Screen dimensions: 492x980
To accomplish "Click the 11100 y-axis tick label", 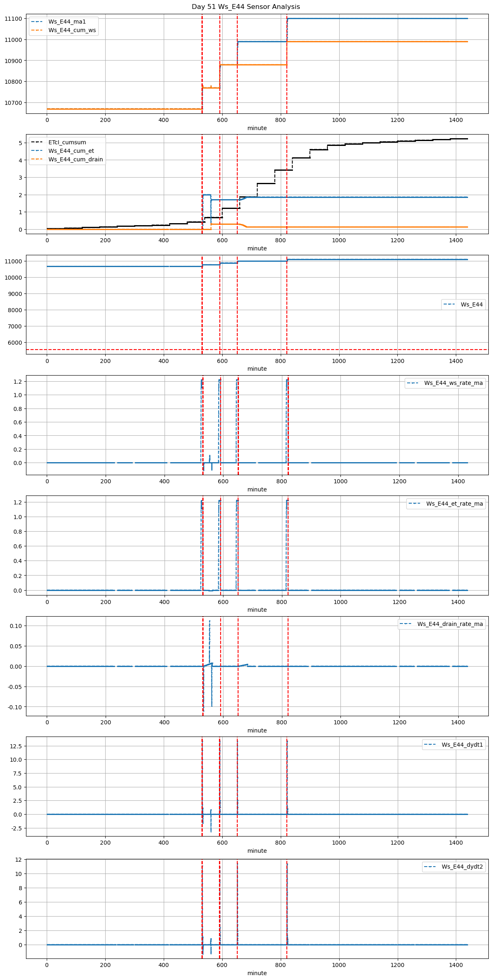I will coord(13,19).
